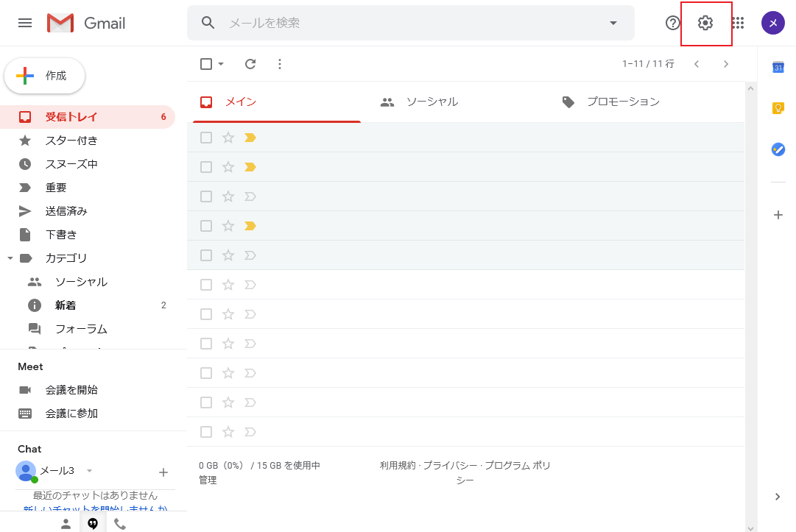796x532 pixels.
Task: Open the Google apps grid
Action: pyautogui.click(x=738, y=23)
